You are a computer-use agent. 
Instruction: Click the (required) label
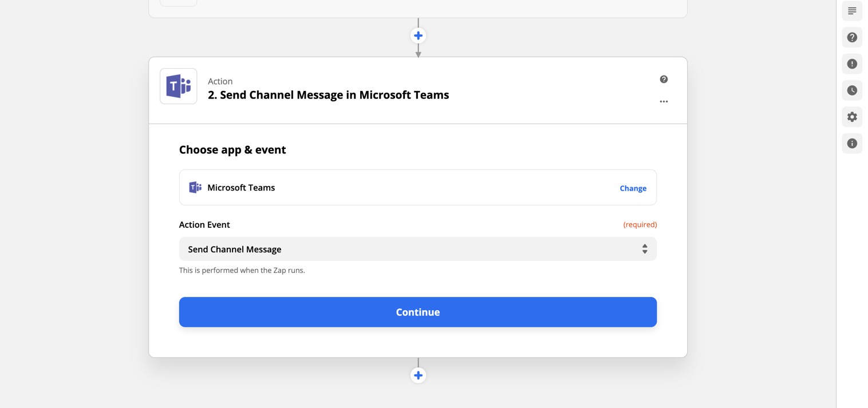(x=640, y=224)
